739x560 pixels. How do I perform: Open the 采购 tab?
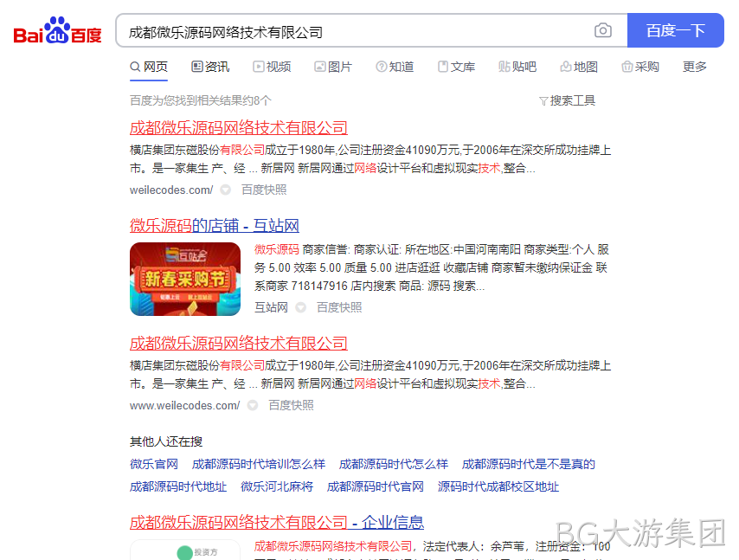point(640,67)
